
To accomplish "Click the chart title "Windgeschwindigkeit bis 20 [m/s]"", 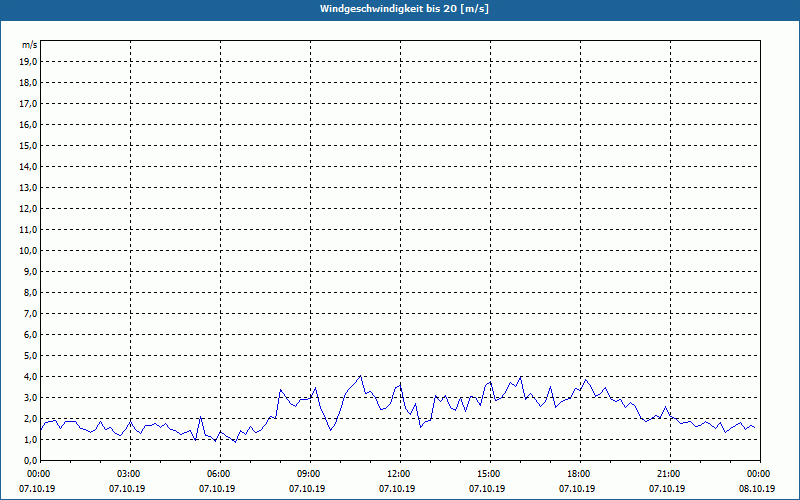I will [404, 9].
